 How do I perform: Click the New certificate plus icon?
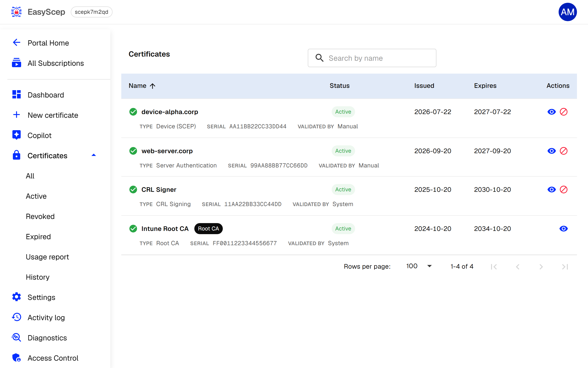(16, 115)
